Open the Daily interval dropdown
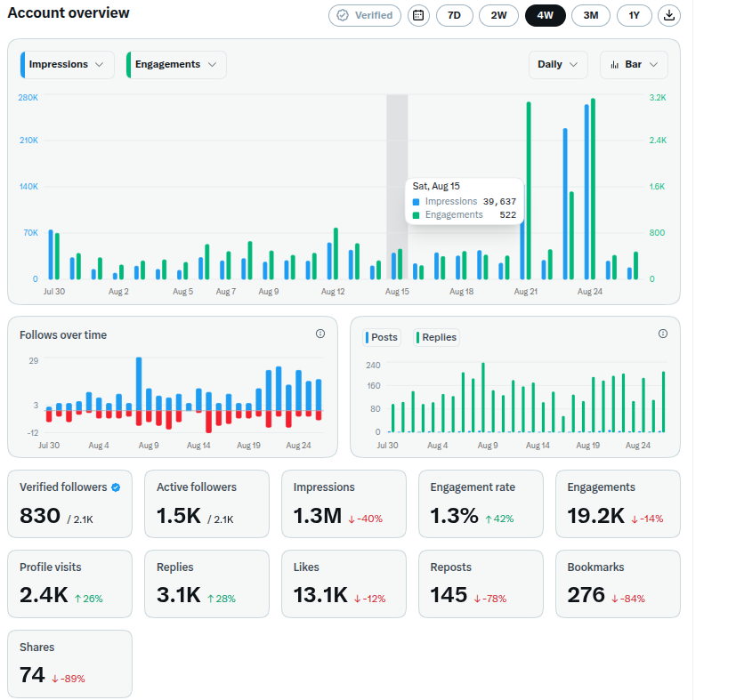 click(558, 65)
